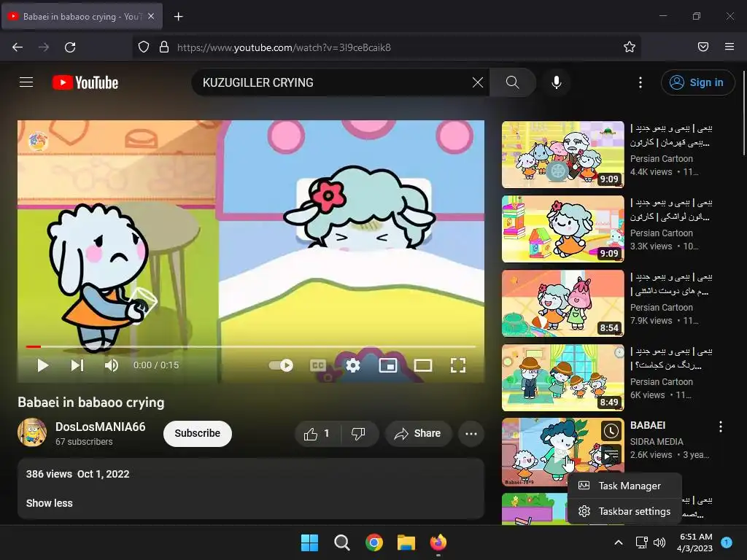Image resolution: width=747 pixels, height=560 pixels.
Task: Open the 3.3K views Persian Cartoon thumbnail
Action: (562, 228)
